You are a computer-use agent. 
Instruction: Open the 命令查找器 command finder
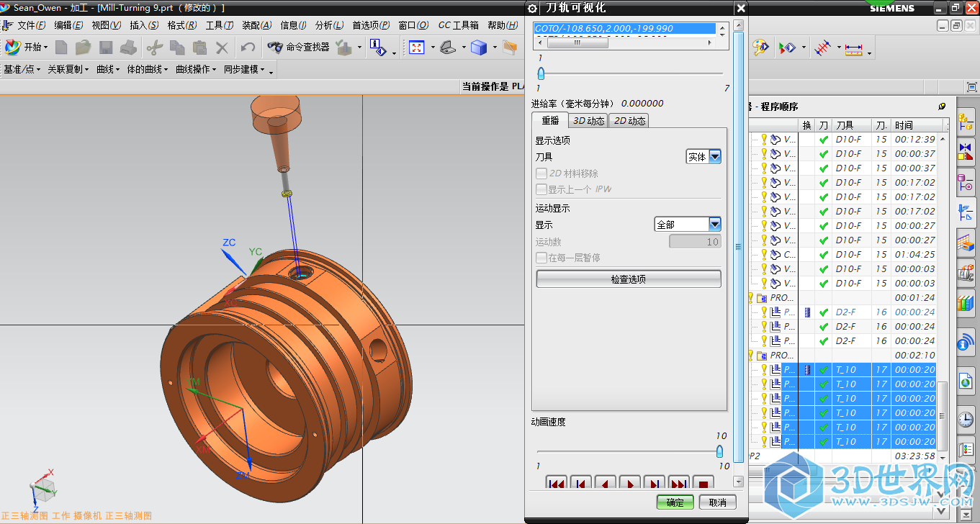pos(298,48)
